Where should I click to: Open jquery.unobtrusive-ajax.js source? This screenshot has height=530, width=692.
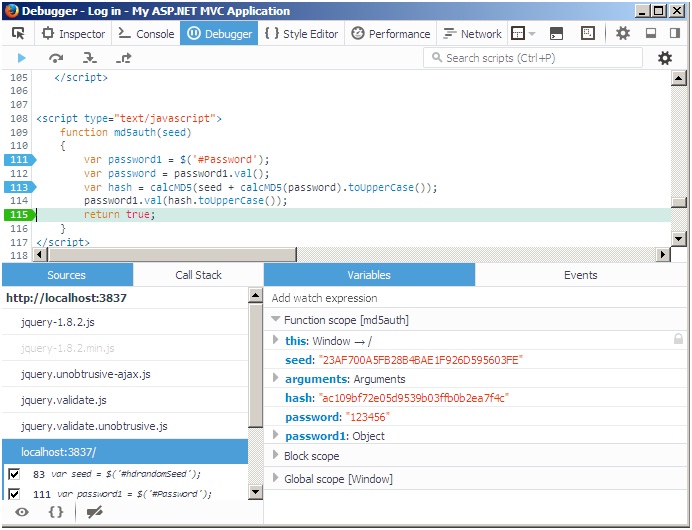(x=125, y=374)
